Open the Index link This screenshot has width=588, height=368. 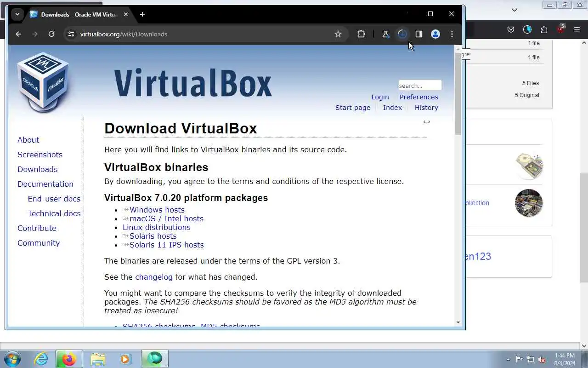click(392, 108)
